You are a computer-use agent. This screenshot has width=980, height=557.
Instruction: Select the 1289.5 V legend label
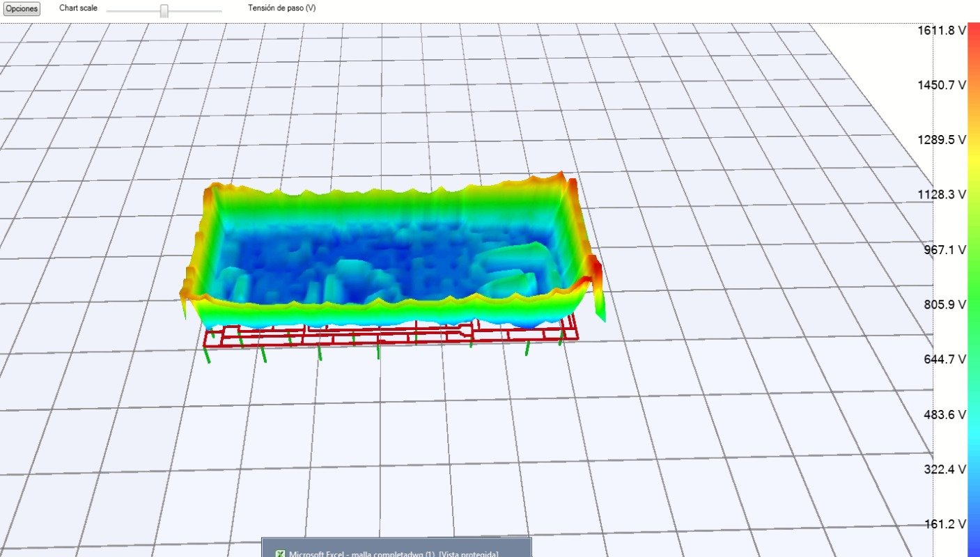coord(940,140)
